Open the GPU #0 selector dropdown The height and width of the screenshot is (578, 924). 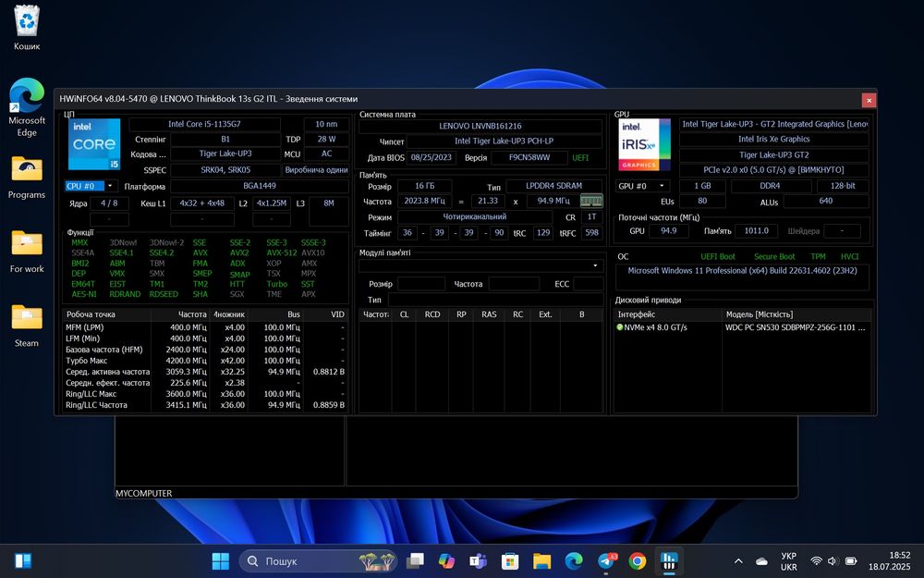pos(661,186)
